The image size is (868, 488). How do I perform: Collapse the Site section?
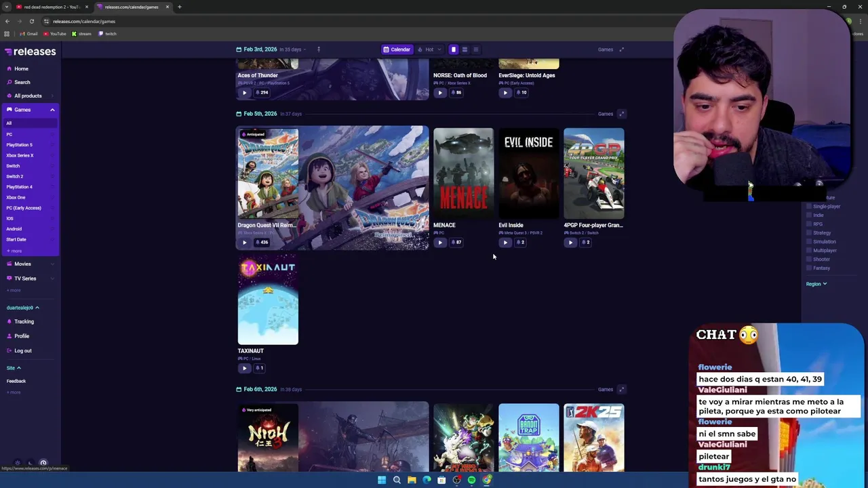click(x=14, y=368)
